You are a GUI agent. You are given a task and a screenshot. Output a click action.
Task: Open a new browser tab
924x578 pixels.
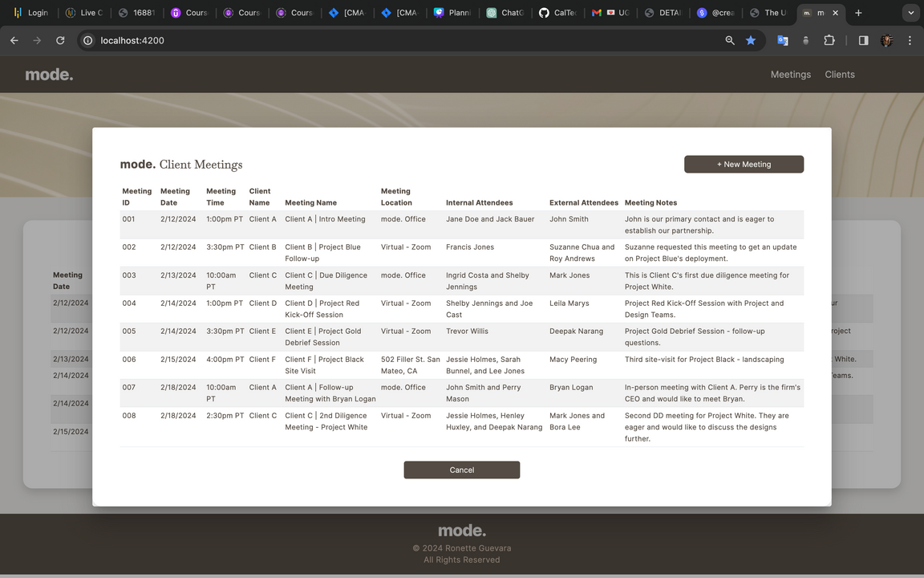[858, 13]
